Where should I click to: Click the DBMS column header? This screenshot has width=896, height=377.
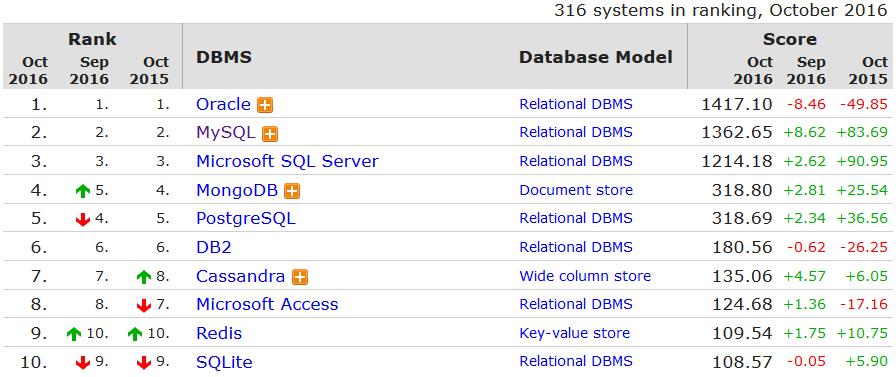point(224,58)
